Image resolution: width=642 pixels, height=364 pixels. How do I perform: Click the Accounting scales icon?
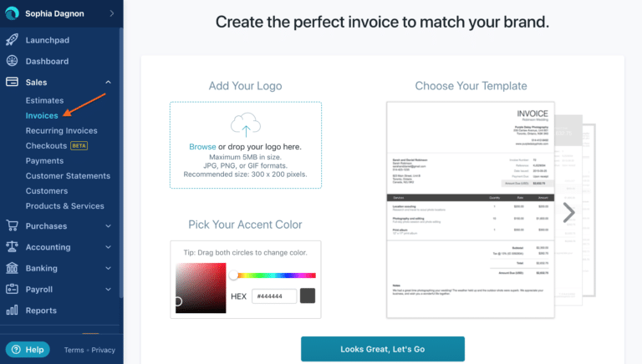[12, 246]
